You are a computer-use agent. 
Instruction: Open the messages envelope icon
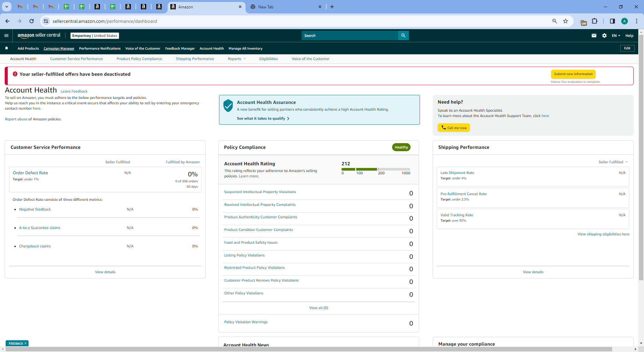point(594,36)
